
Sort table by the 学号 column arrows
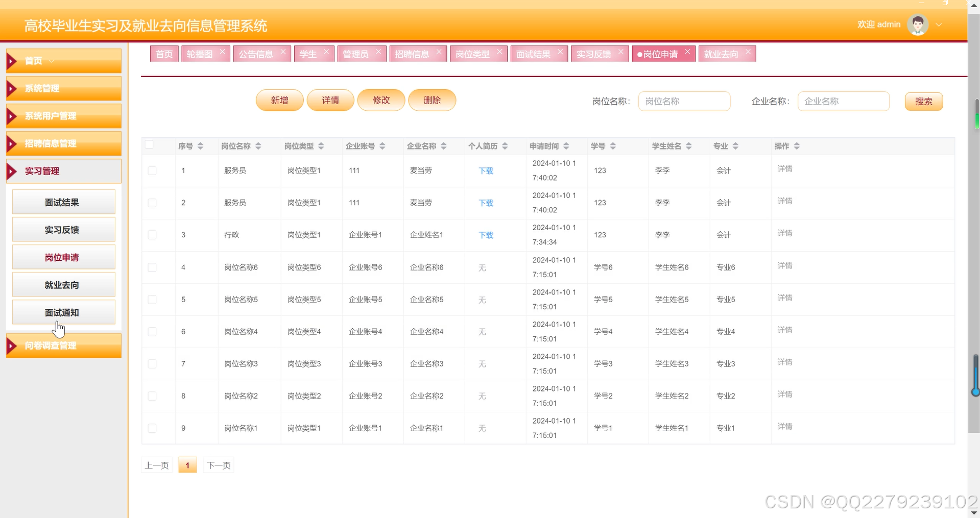tap(612, 146)
